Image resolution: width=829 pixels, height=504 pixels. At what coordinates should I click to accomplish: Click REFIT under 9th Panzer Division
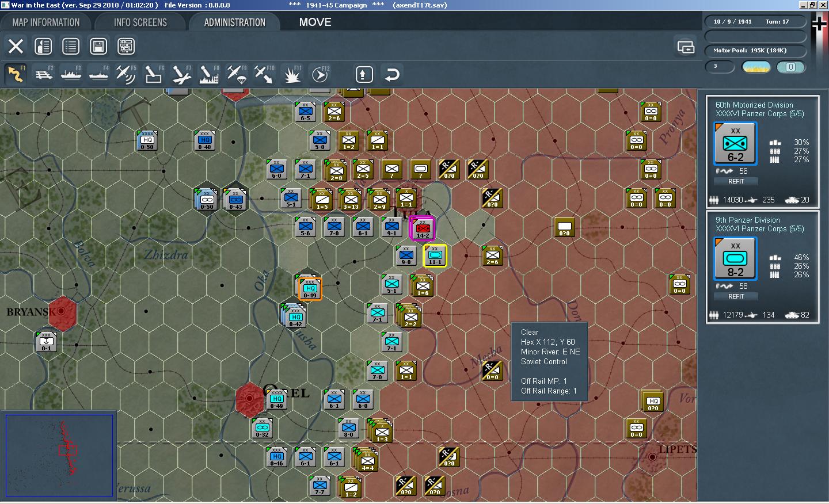[x=736, y=296]
